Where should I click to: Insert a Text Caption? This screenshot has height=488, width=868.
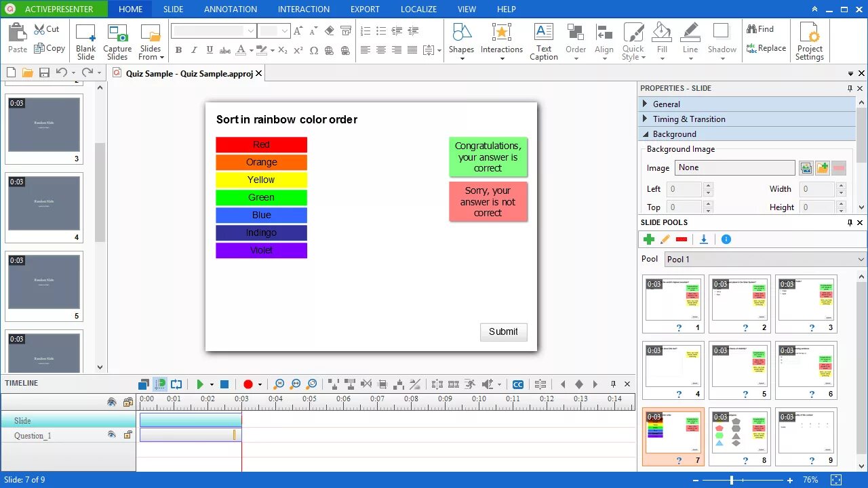[x=544, y=42]
